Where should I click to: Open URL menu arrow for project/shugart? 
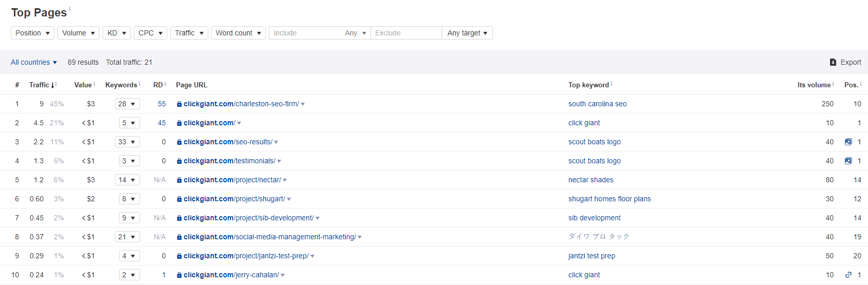(x=289, y=199)
